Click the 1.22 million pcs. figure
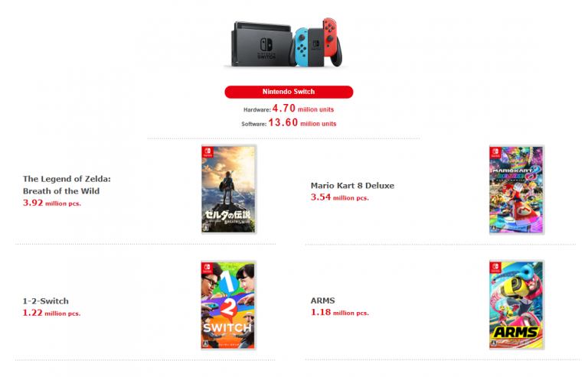 (52, 313)
